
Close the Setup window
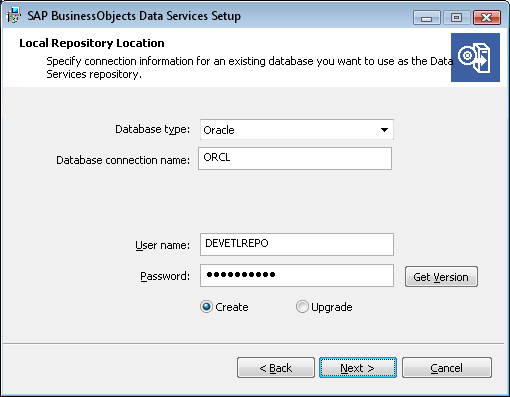click(487, 17)
